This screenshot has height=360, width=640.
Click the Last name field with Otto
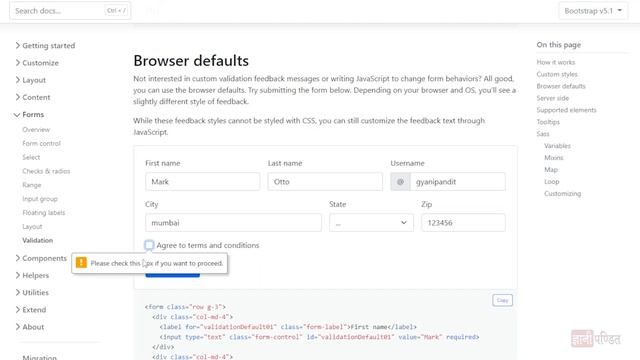click(x=325, y=182)
